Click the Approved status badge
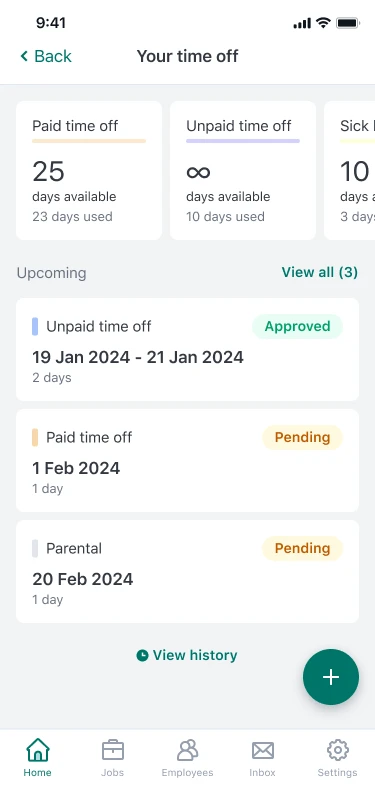Screen dimensions: 375x791 coord(297,326)
